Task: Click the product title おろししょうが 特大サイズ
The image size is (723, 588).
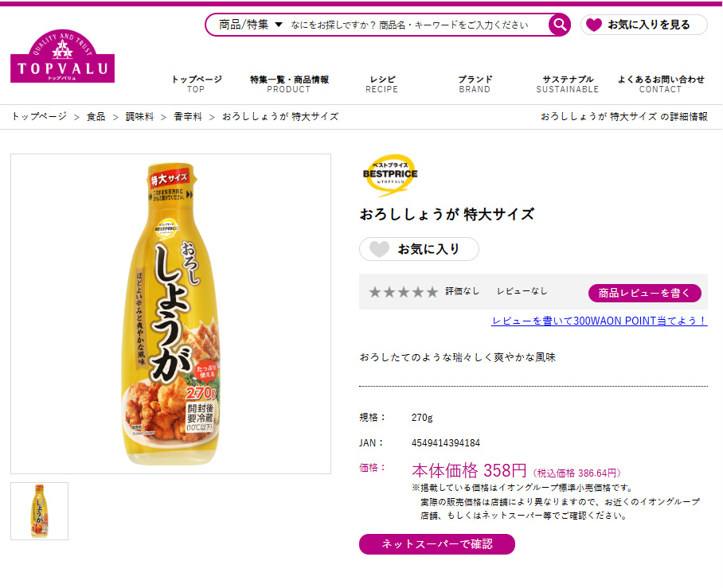Action: pyautogui.click(x=447, y=214)
